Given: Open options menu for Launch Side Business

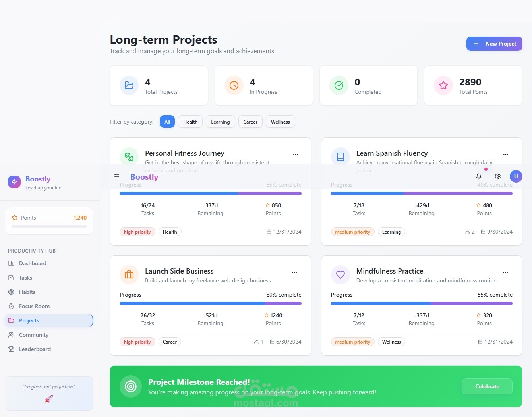Looking at the screenshot, I should click(x=294, y=272).
